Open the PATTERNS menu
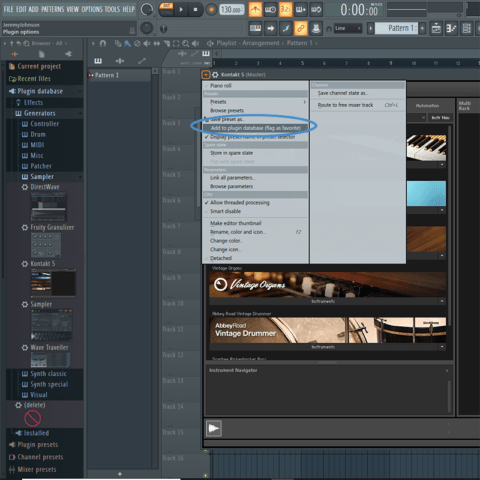The image size is (480, 480). point(53,9)
